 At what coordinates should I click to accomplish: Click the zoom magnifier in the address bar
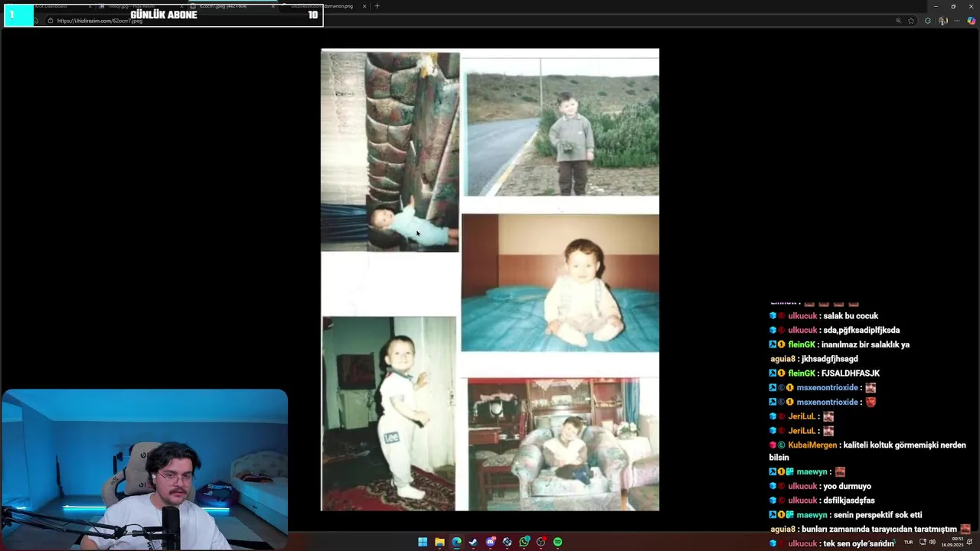[x=898, y=21]
